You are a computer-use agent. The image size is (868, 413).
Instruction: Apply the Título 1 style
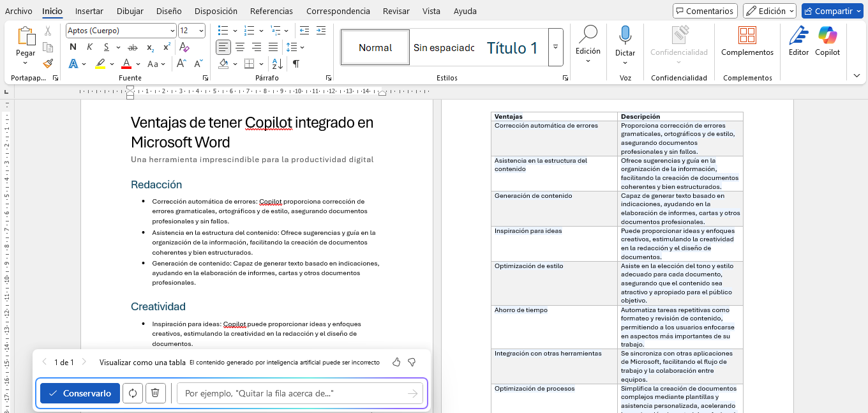(x=513, y=47)
